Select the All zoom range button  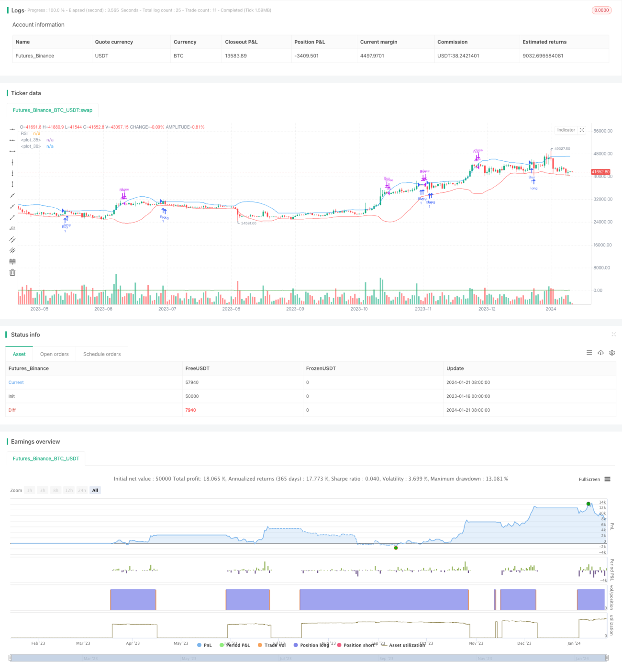95,490
